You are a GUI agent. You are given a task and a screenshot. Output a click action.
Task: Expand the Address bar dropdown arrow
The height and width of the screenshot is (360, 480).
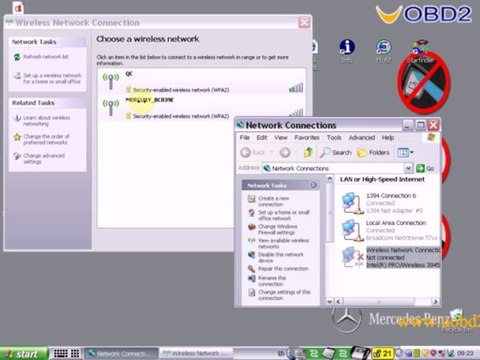coord(408,168)
